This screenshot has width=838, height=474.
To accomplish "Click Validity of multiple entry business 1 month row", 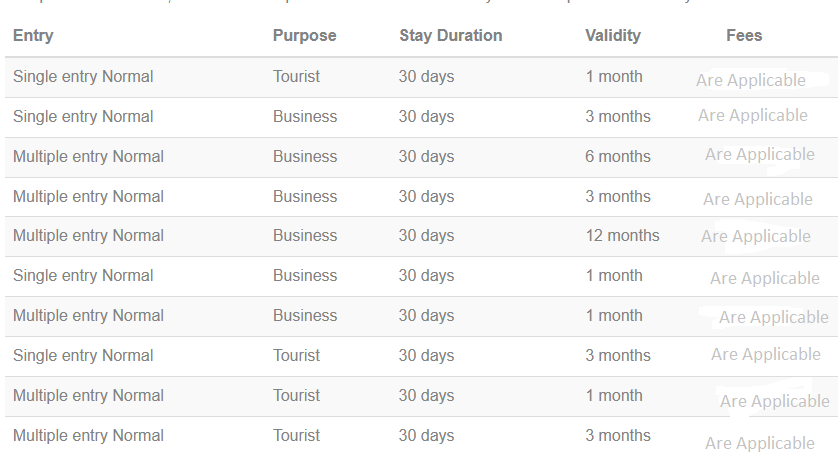I will click(x=614, y=316).
